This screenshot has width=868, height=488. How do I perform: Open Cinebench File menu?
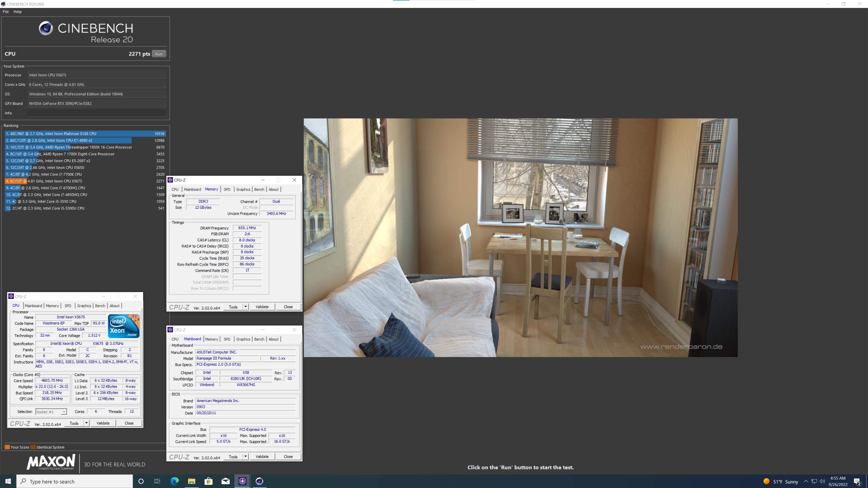coord(6,12)
